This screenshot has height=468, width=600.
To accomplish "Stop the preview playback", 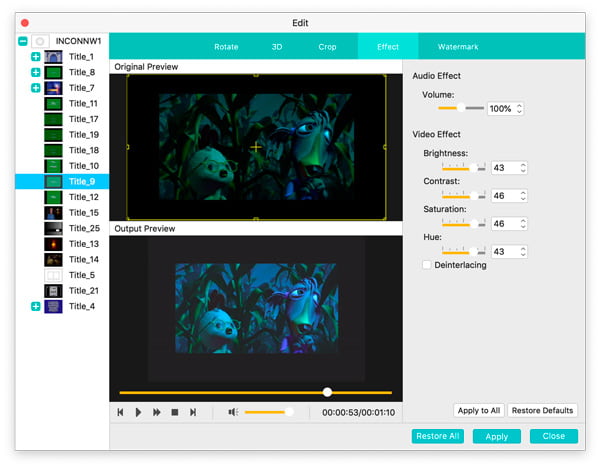I will 175,412.
